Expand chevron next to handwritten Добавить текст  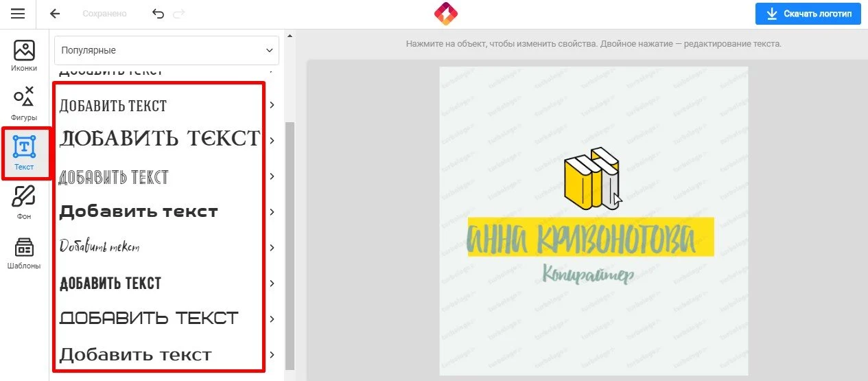(272, 247)
